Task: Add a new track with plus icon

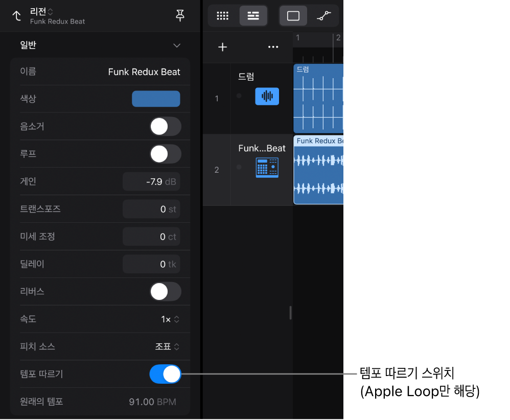Action: coord(222,47)
